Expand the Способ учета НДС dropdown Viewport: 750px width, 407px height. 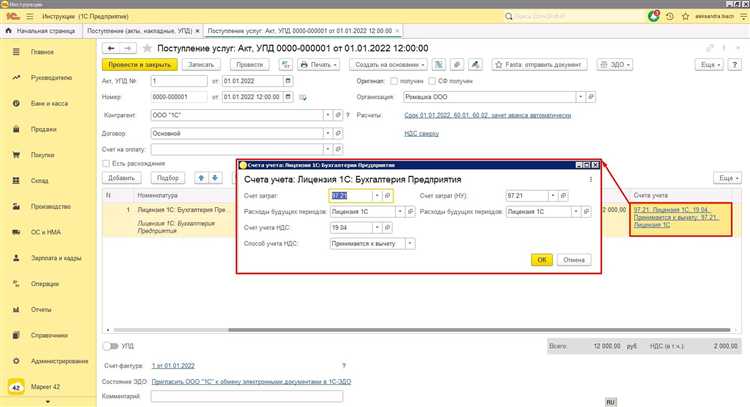[410, 243]
